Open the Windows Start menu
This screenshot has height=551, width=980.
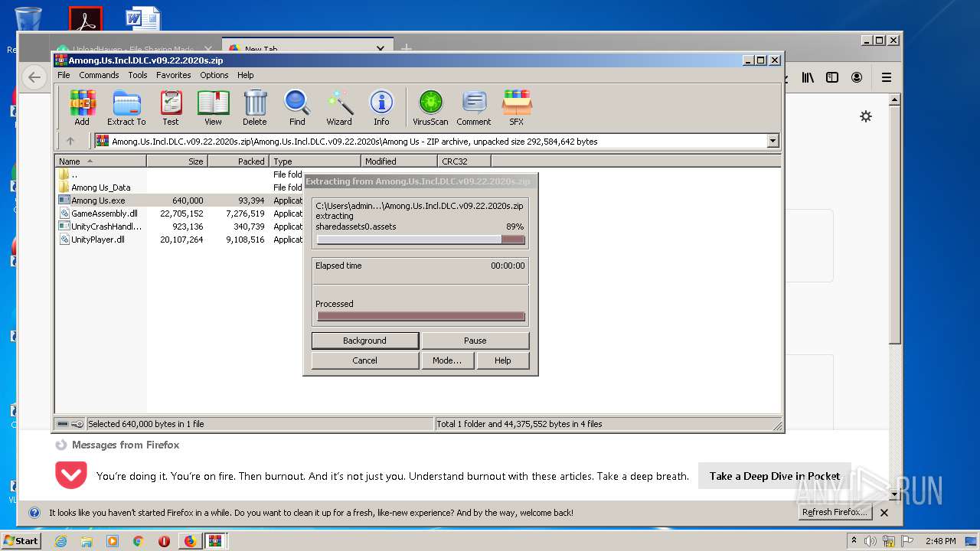[21, 540]
